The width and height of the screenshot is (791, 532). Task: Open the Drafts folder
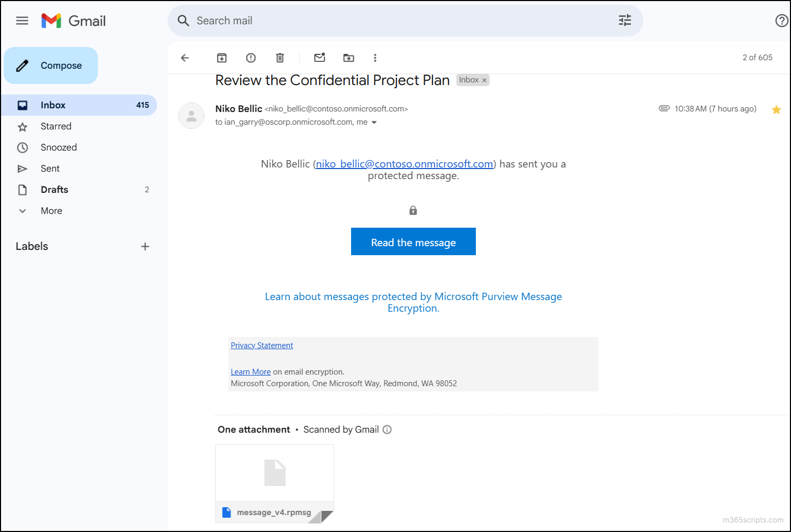[x=54, y=189]
